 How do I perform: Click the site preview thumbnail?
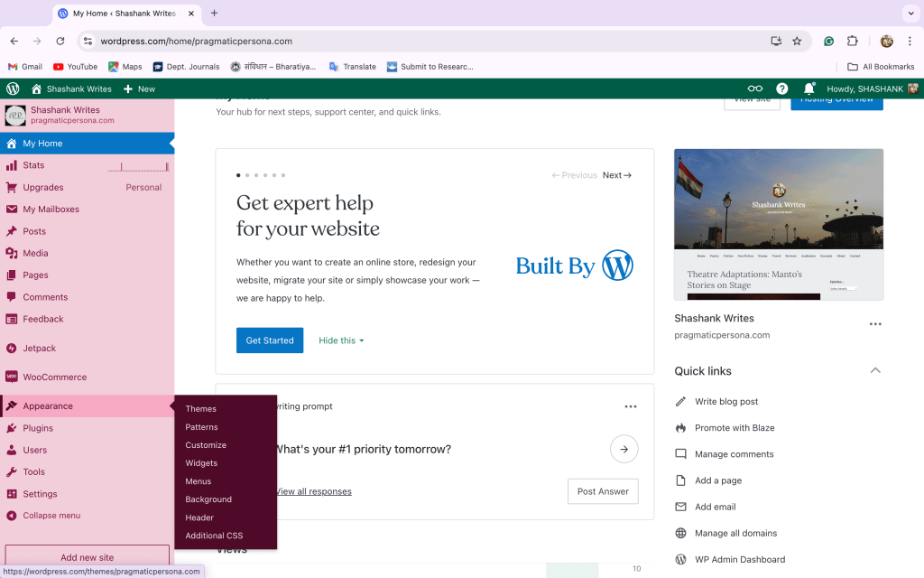point(779,224)
